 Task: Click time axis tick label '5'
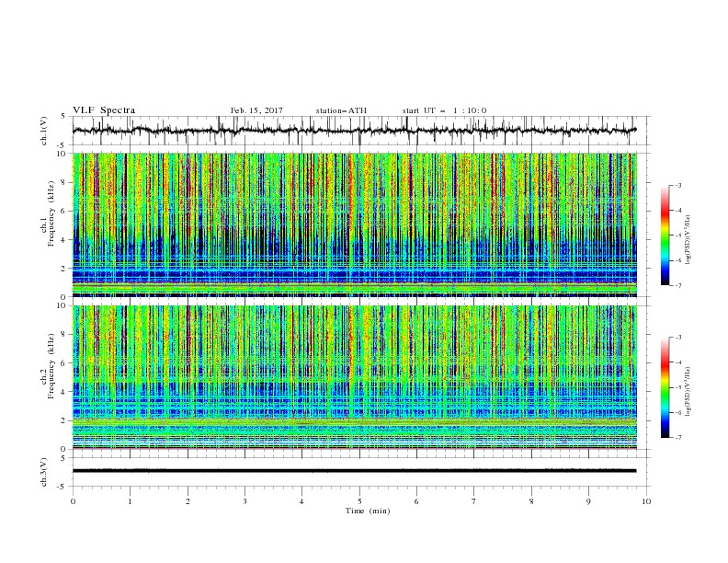point(359,501)
